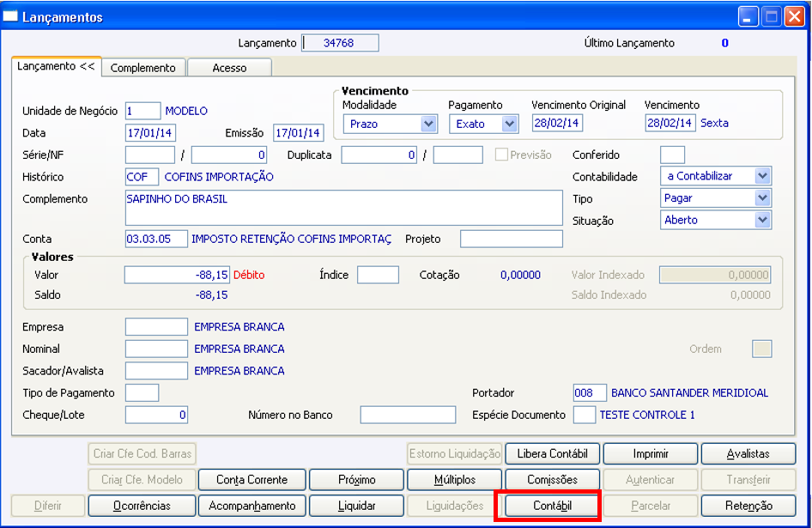
Task: Open the Situação Aberto dropdown
Action: [762, 220]
